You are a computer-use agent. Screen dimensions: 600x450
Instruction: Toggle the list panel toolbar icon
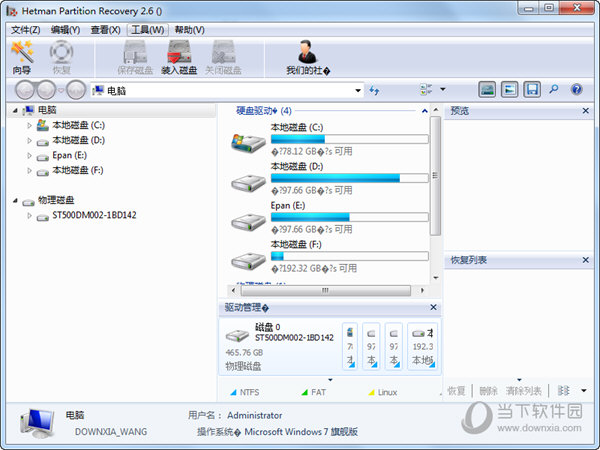click(509, 90)
